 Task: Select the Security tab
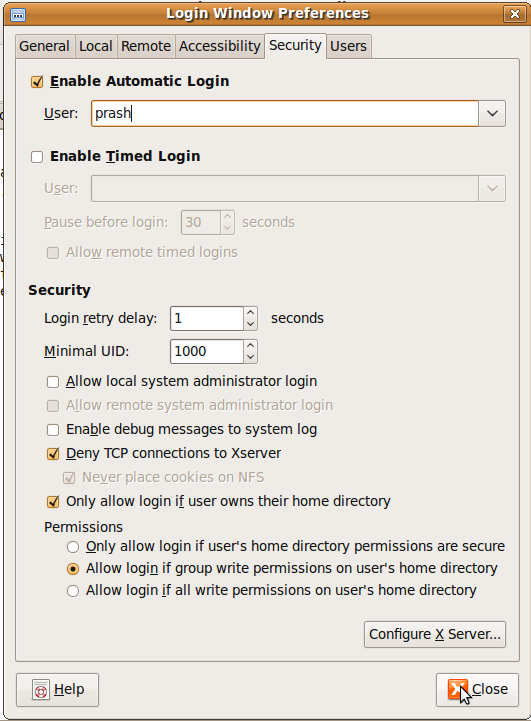click(x=295, y=46)
